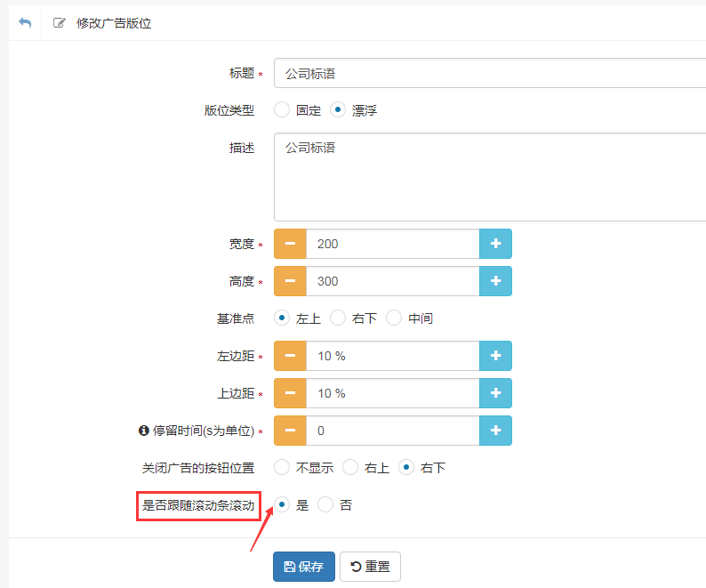Increase 停留时间 with the plus button
The height and width of the screenshot is (588, 706).
click(x=495, y=431)
